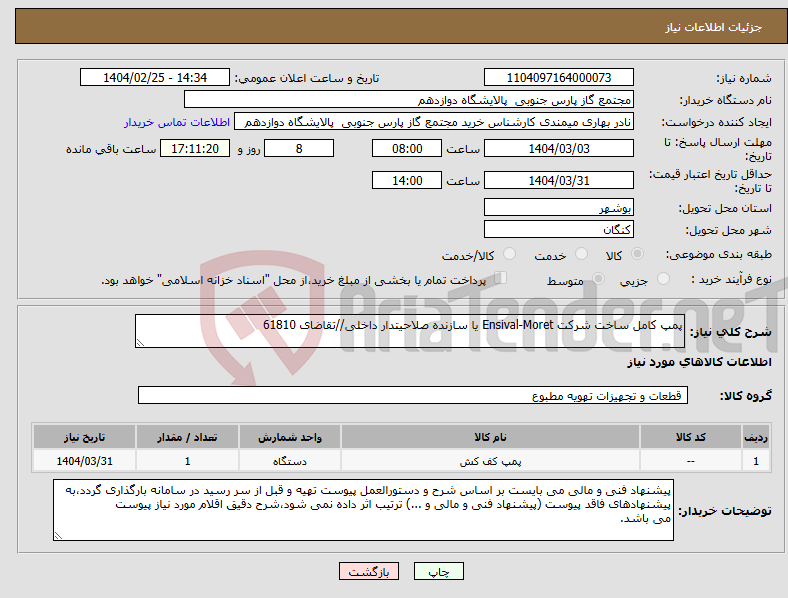Click price validity time 14:00 field

pyautogui.click(x=407, y=180)
